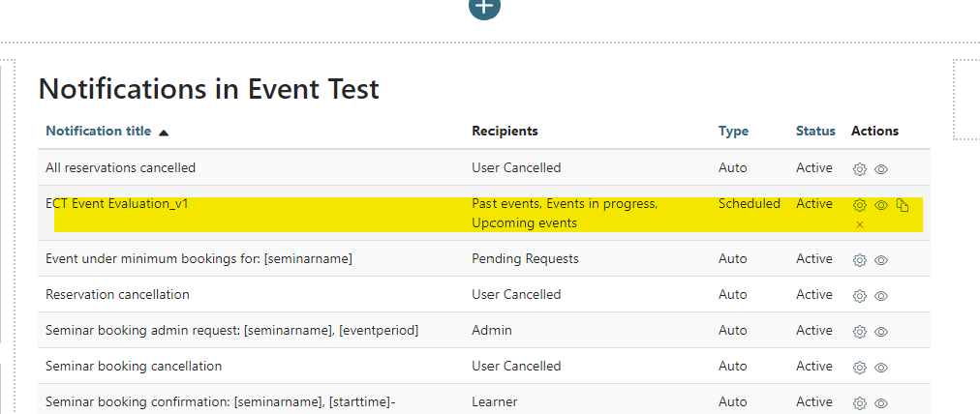Delete ECT Event Evaluation_v1 with red X
This screenshot has width=980, height=414.
[859, 224]
